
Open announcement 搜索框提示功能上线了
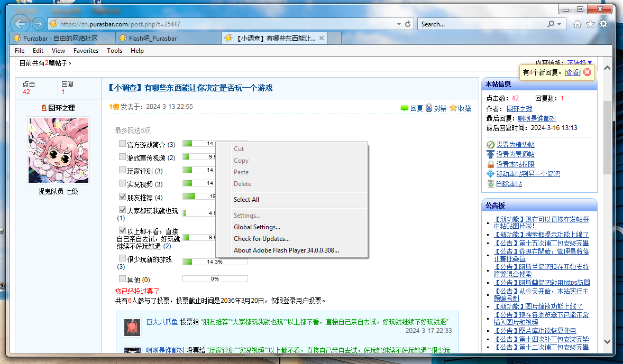[x=541, y=235]
